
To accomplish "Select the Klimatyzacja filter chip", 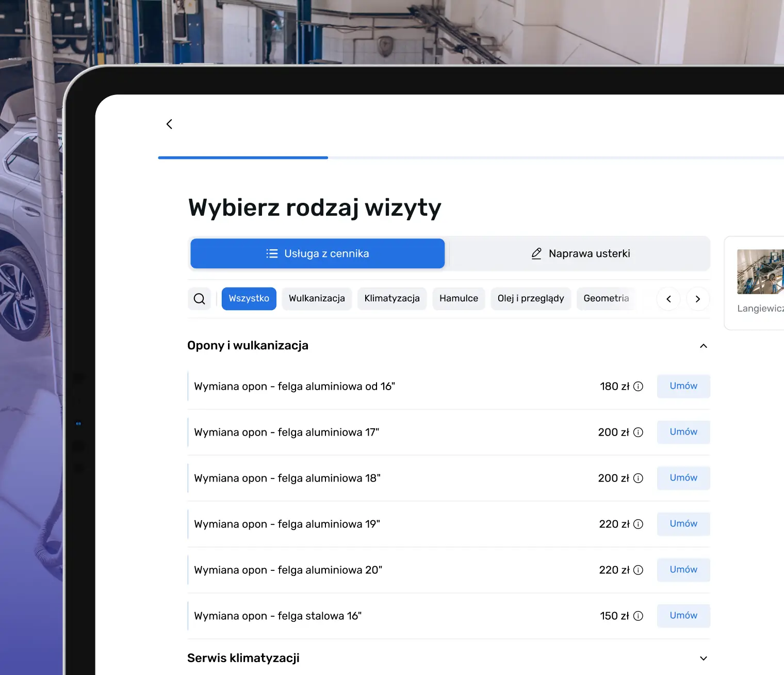I will coord(392,298).
